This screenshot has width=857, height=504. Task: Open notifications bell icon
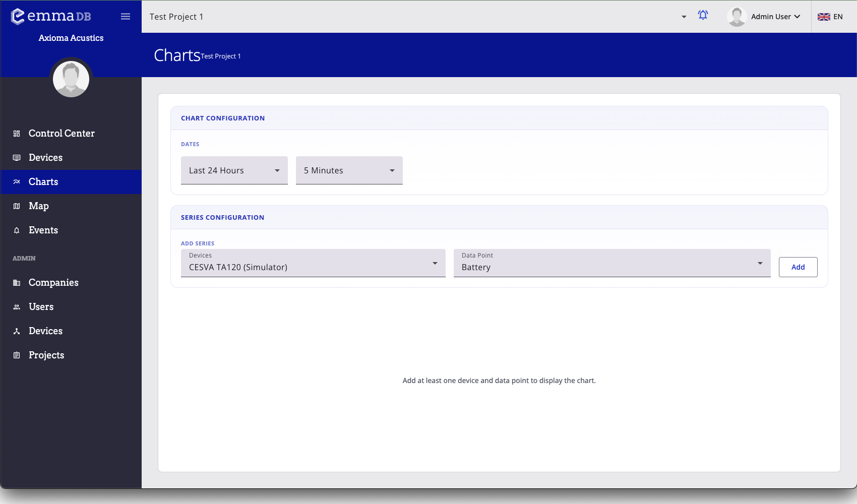pyautogui.click(x=703, y=16)
